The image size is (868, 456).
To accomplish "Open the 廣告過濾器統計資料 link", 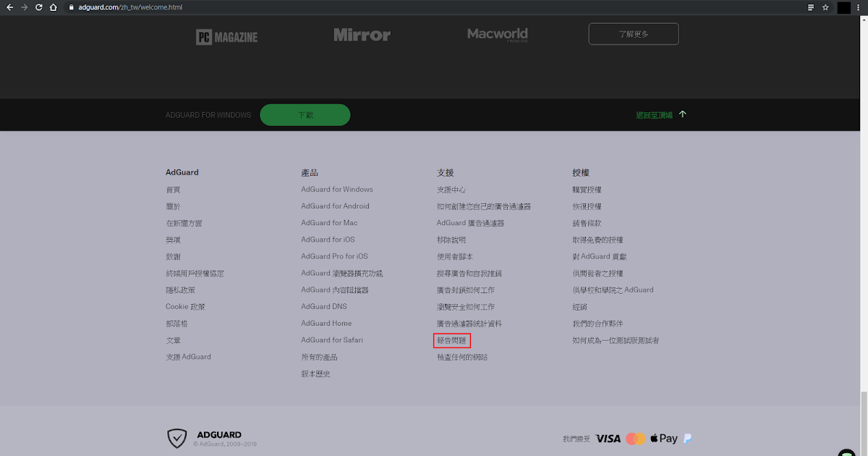I will click(x=469, y=324).
